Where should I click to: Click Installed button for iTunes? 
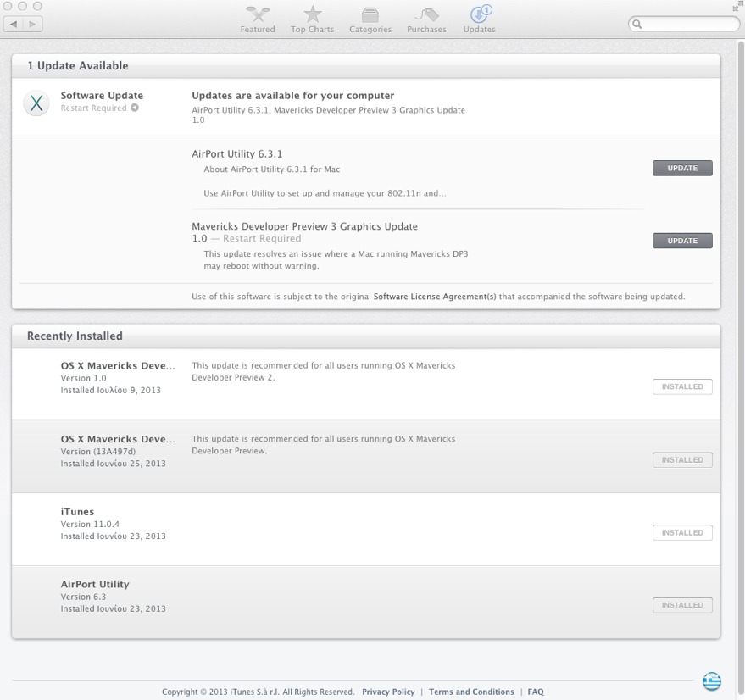pyautogui.click(x=682, y=533)
